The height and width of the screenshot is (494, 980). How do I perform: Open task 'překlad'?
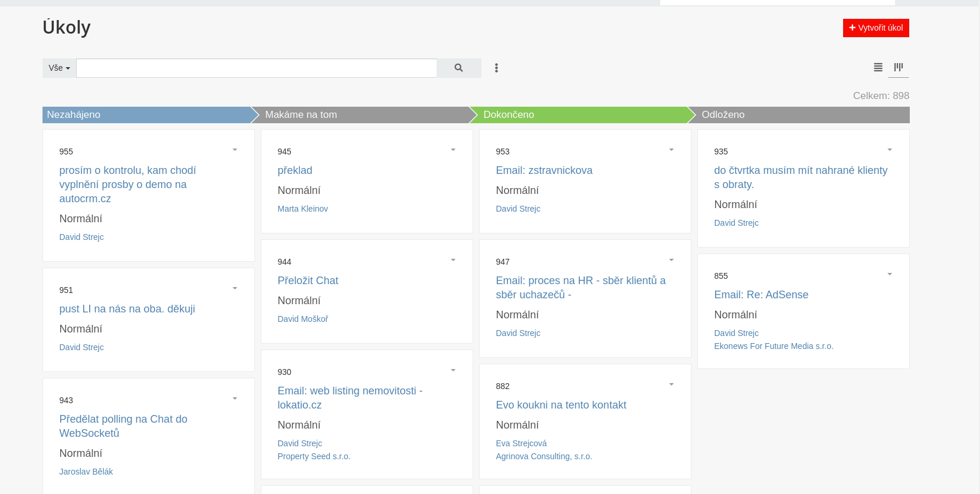point(295,170)
